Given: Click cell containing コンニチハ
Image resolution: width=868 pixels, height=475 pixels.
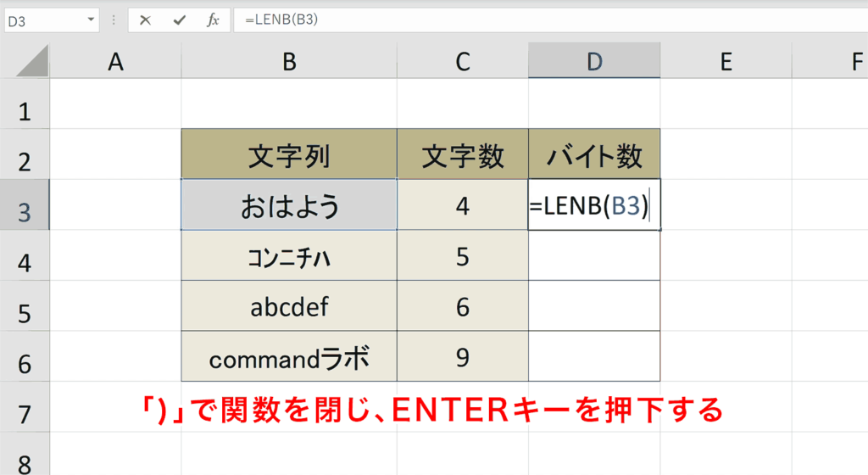Looking at the screenshot, I should [x=289, y=256].
